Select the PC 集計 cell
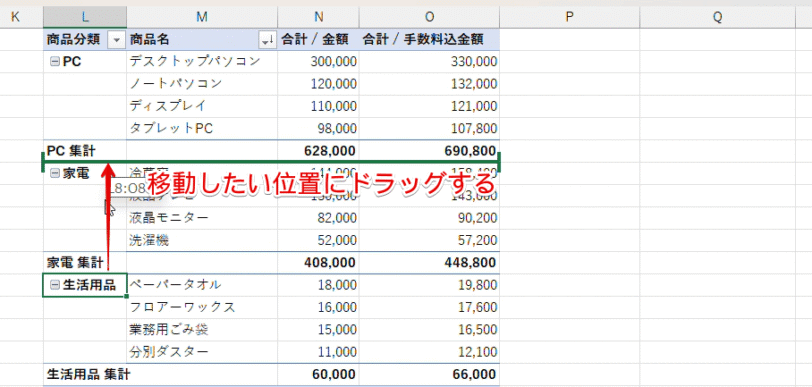The width and height of the screenshot is (812, 387). [x=85, y=151]
